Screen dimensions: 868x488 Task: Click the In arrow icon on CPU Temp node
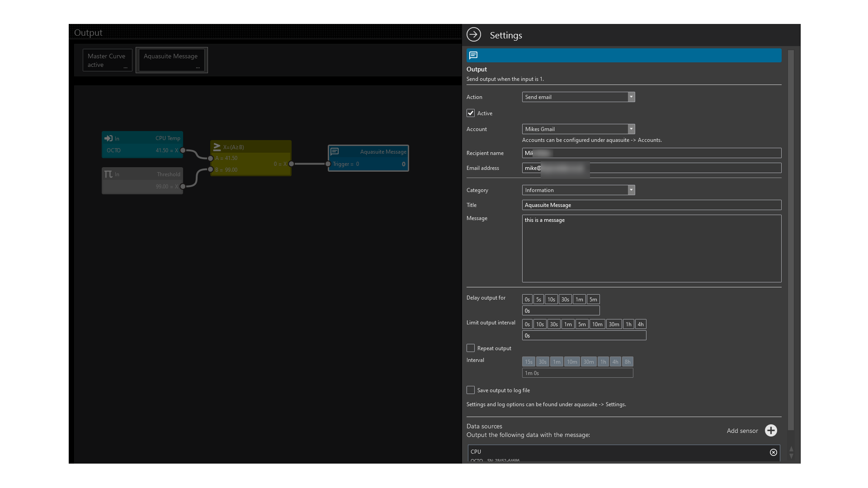[x=108, y=138]
